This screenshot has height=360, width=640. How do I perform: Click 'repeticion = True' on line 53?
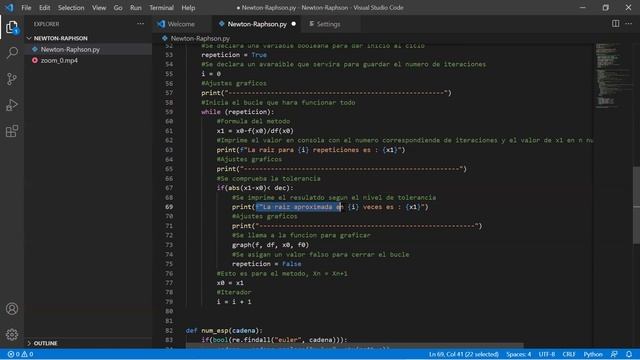click(234, 55)
